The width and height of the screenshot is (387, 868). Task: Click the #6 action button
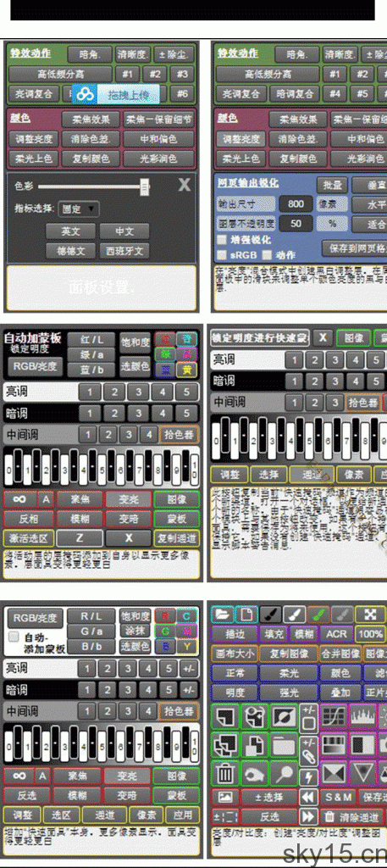click(182, 93)
